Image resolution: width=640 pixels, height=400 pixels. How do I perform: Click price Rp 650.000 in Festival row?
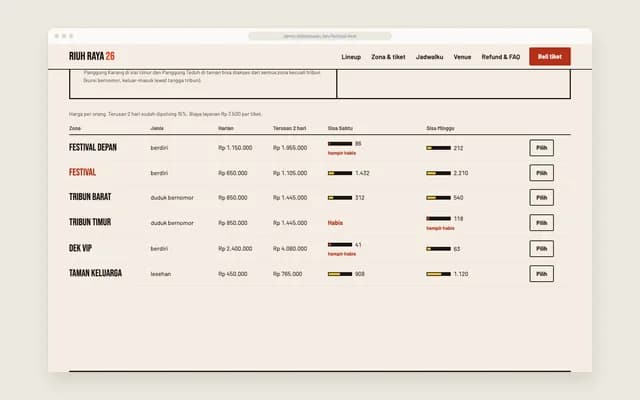[x=233, y=173]
